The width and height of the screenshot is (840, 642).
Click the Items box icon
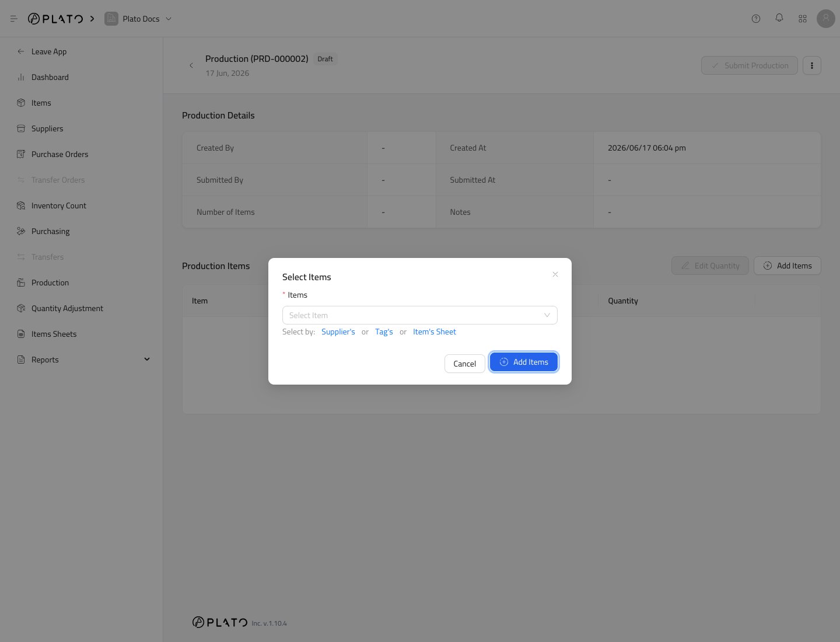(21, 103)
